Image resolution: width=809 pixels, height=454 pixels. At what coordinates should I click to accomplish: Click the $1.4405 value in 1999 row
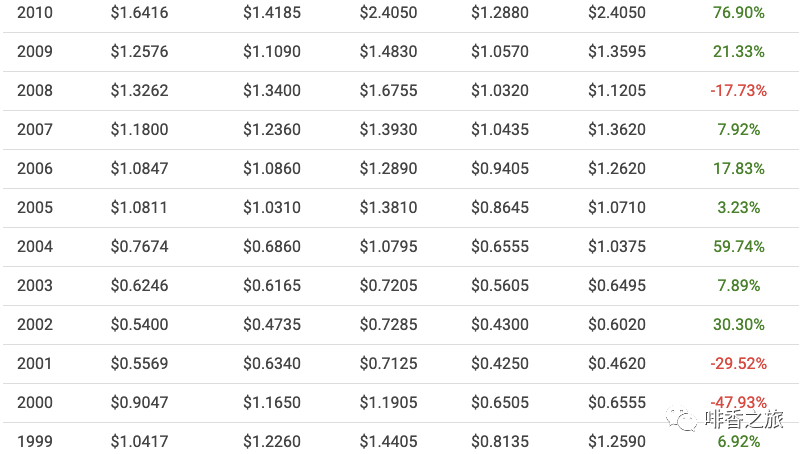(388, 442)
